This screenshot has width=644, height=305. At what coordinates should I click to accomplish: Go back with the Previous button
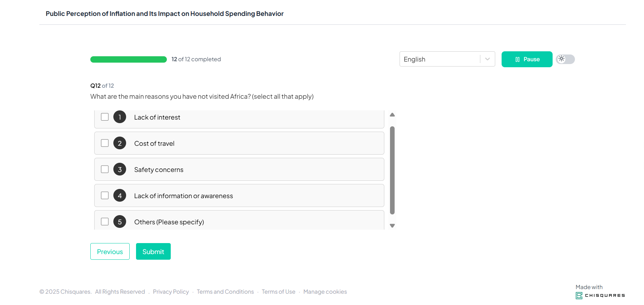110,252
